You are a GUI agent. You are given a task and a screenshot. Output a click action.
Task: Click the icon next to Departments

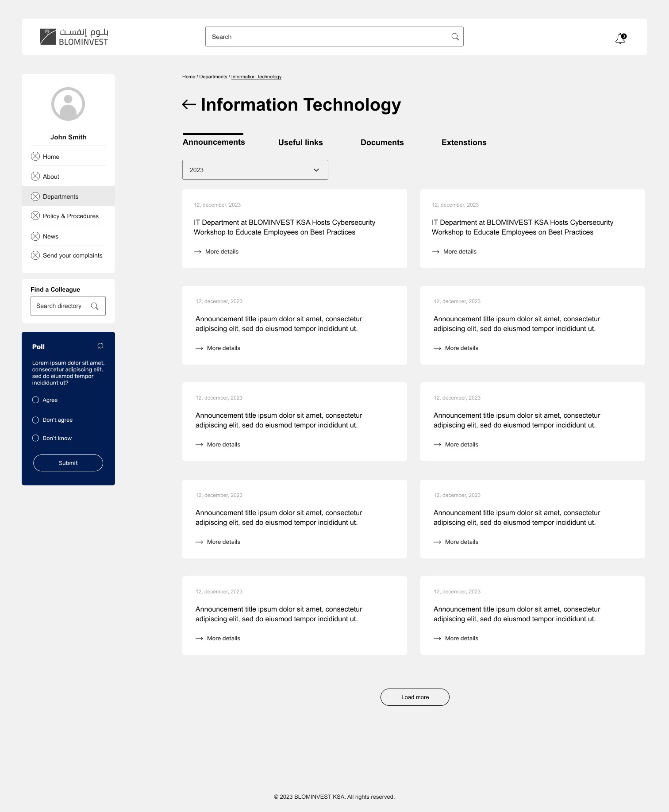35,196
